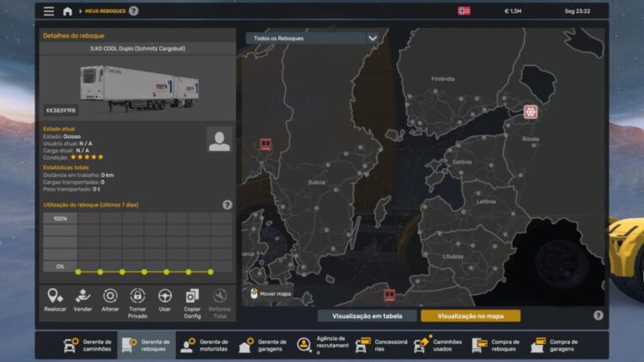Select the red trailer marker west of Sweden
Image resolution: width=644 pixels, height=362 pixels.
point(265,144)
